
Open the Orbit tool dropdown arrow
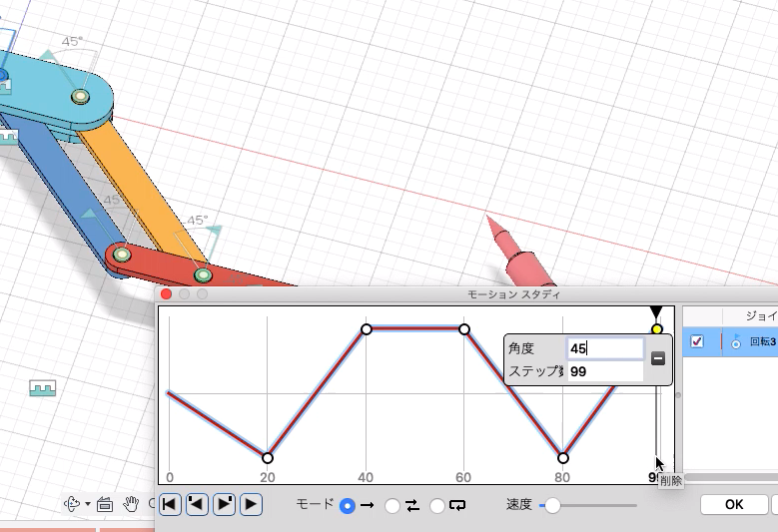[x=88, y=504]
